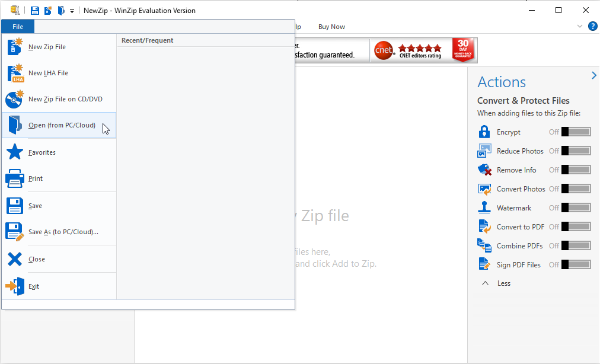Open the File tab
The height and width of the screenshot is (364, 600).
[18, 27]
